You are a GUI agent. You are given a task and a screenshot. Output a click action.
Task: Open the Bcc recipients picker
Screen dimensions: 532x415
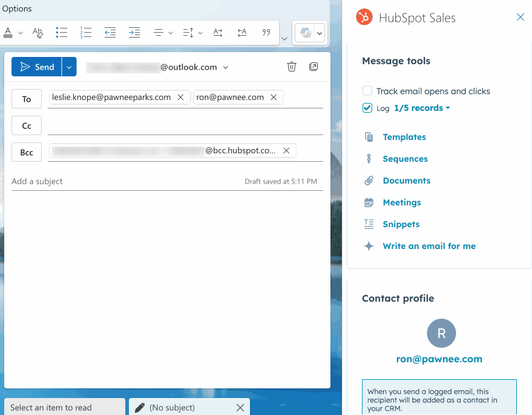tap(27, 152)
